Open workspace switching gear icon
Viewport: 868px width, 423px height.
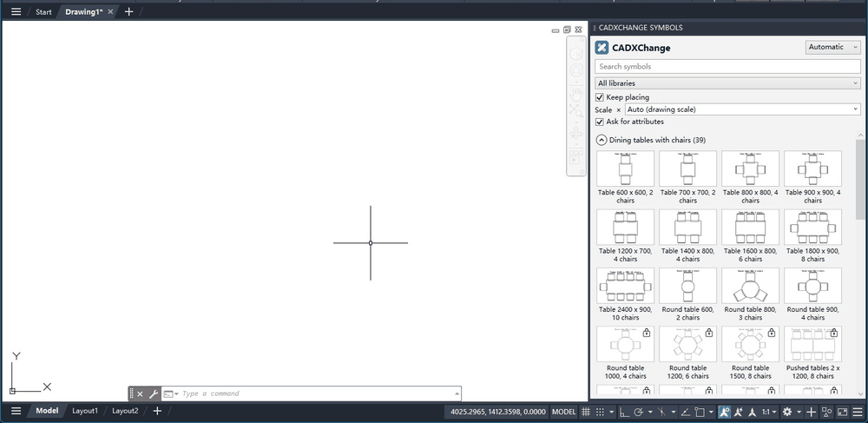[787, 412]
